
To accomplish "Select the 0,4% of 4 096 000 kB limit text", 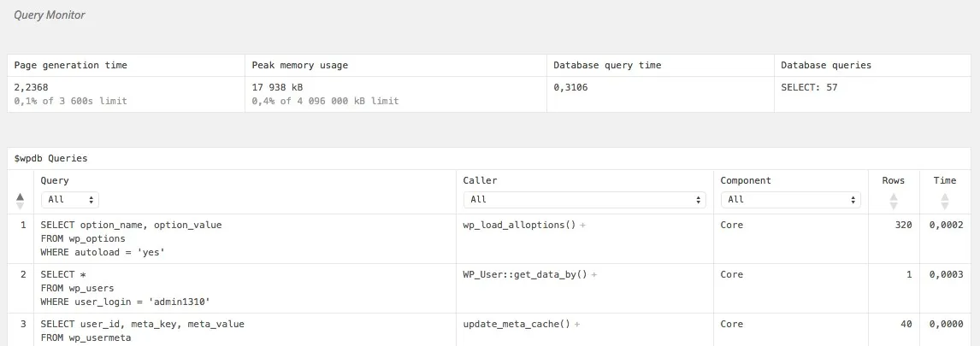I will (326, 101).
